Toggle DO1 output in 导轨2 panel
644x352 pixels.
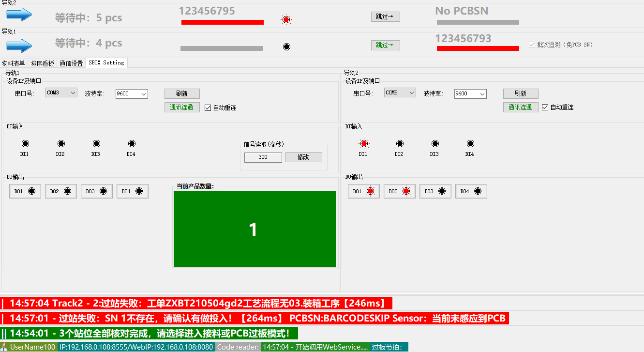pos(364,191)
